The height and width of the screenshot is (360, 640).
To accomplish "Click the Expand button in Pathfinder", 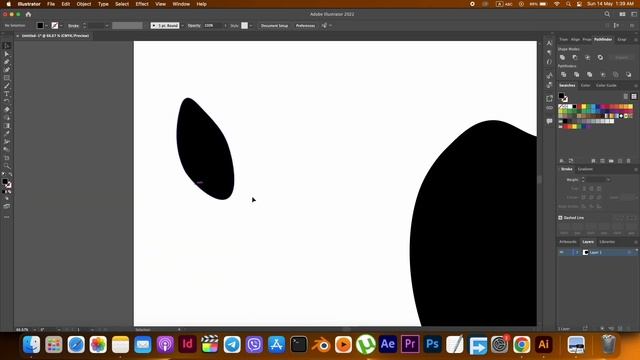I will click(x=622, y=58).
